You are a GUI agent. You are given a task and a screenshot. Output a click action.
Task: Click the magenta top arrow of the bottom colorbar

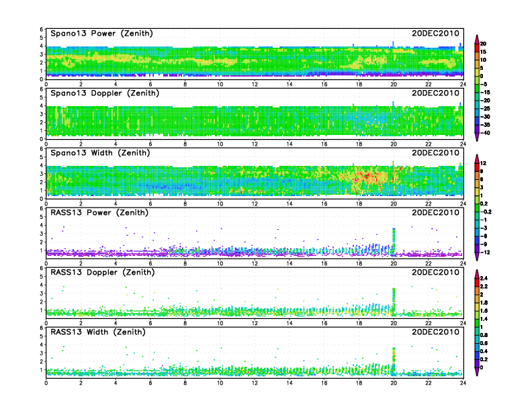coord(477,273)
